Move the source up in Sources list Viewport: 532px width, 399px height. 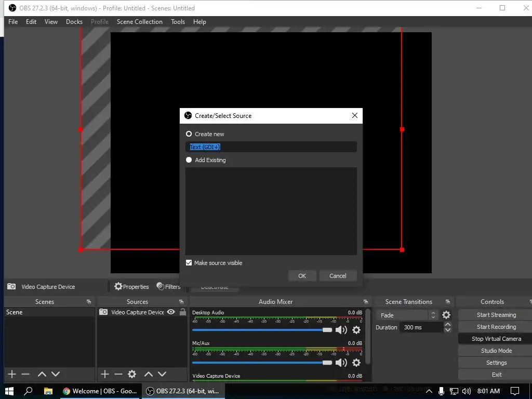(149, 374)
